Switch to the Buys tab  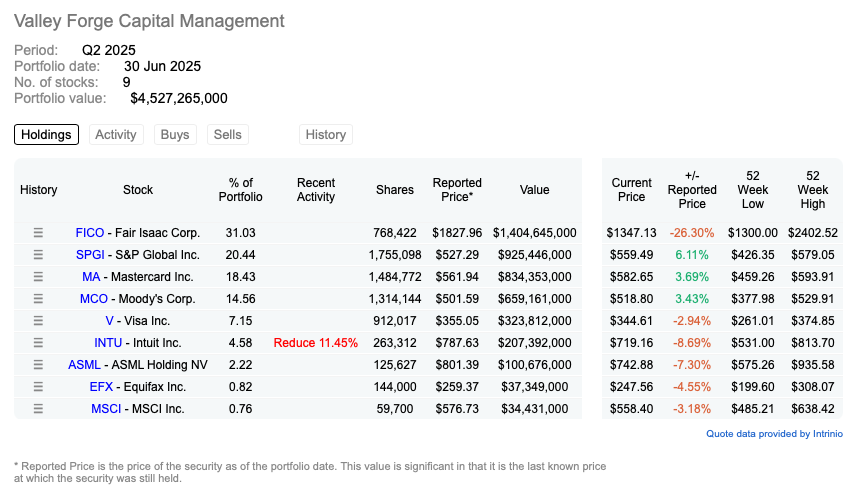[175, 134]
